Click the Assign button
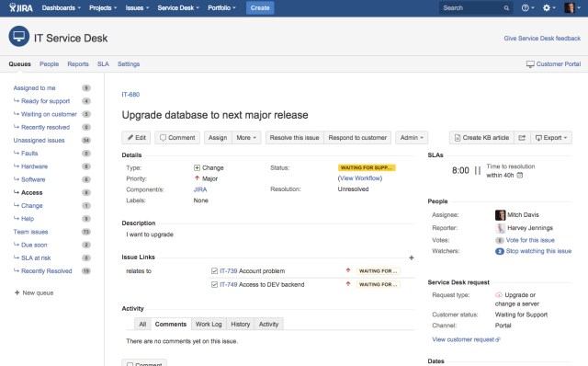 pos(218,138)
